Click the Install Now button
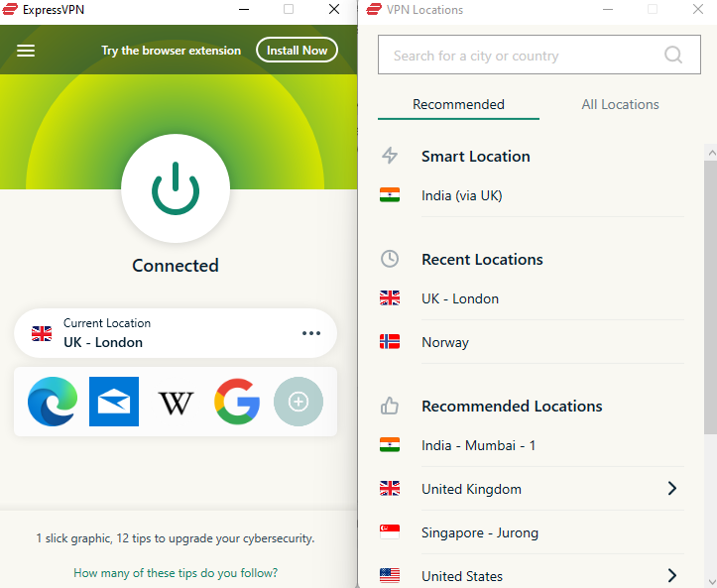This screenshot has height=588, width=717. click(297, 50)
